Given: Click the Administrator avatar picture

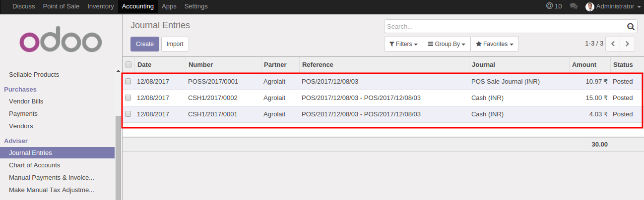Looking at the screenshot, I should (589, 6).
